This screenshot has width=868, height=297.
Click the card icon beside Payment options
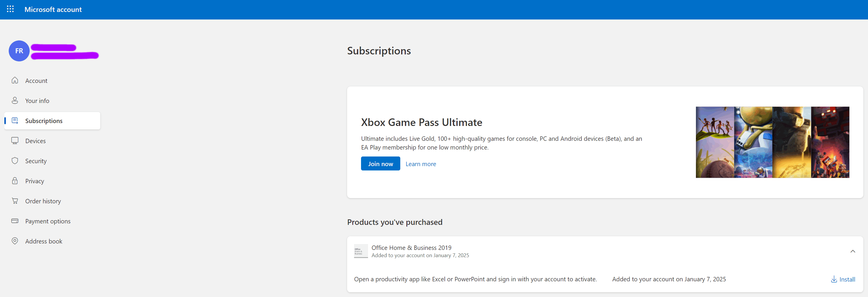15,221
